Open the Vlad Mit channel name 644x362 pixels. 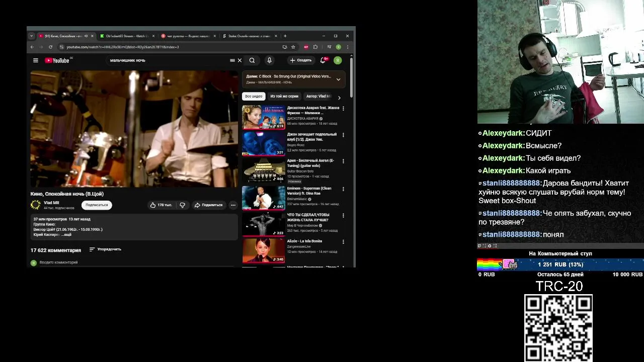(51, 203)
